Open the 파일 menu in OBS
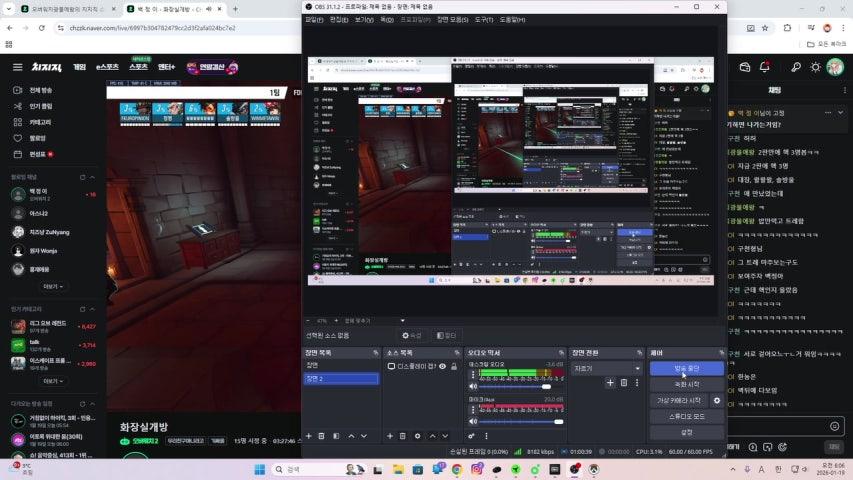853x480 pixels. tap(313, 19)
